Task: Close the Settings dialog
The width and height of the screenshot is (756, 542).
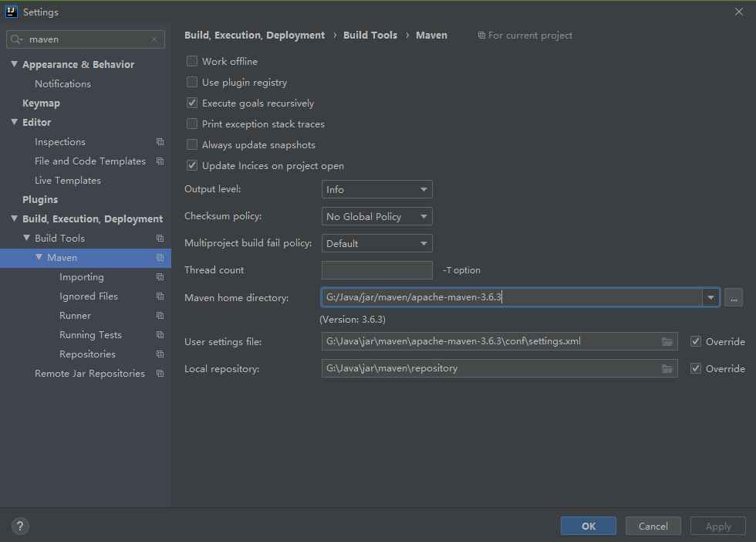Action: [739, 12]
